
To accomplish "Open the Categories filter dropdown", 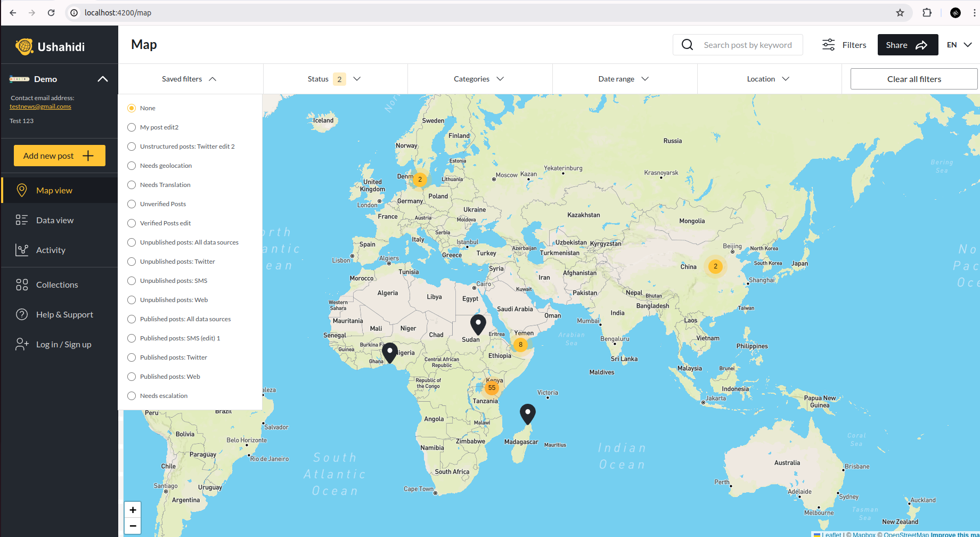I will pos(480,79).
